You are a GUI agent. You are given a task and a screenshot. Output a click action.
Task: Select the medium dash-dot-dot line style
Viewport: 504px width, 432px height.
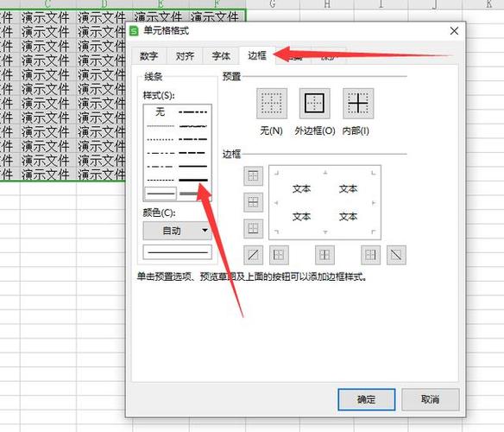(193, 112)
